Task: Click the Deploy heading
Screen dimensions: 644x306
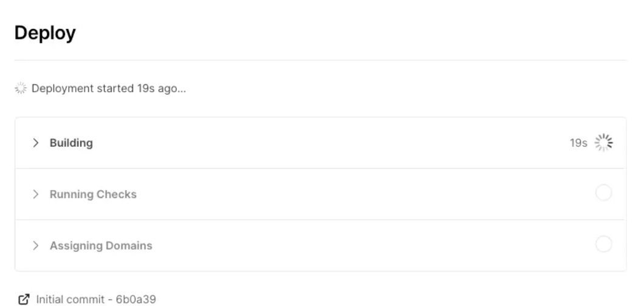Action: (x=45, y=33)
